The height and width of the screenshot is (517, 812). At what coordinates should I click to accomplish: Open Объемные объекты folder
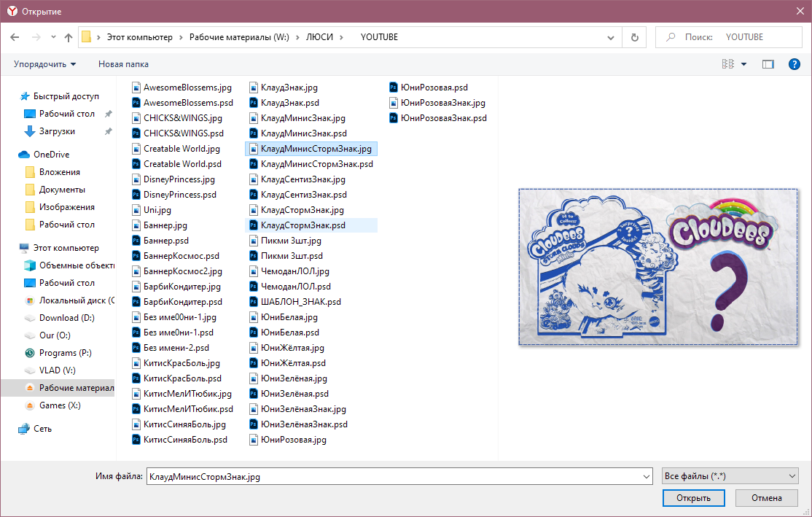coord(69,265)
